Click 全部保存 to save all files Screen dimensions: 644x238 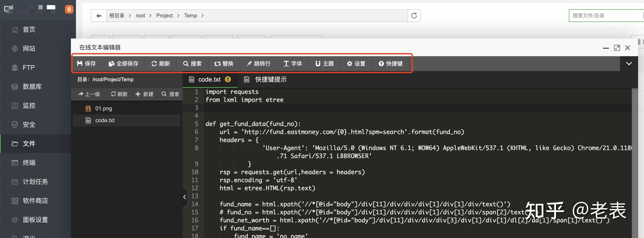coord(123,64)
